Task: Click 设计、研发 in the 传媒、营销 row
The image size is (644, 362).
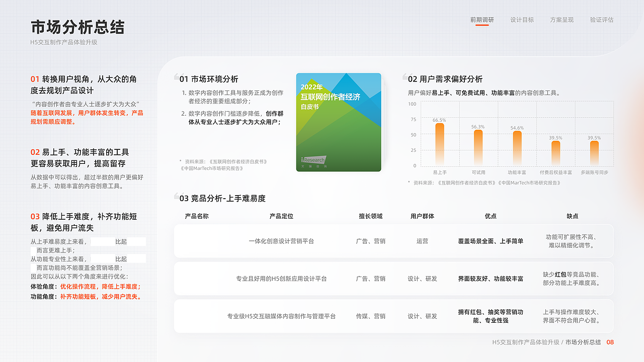Action: (x=422, y=316)
